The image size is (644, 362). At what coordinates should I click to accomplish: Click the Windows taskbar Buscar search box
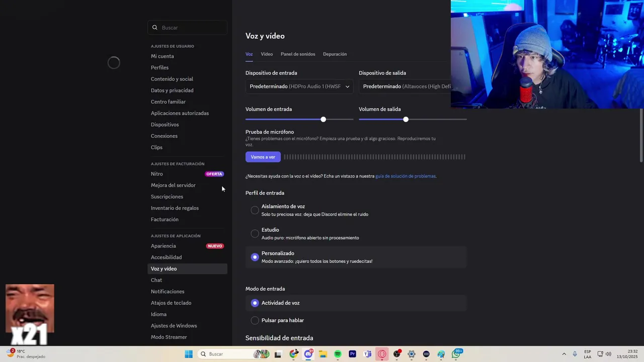[233, 354]
